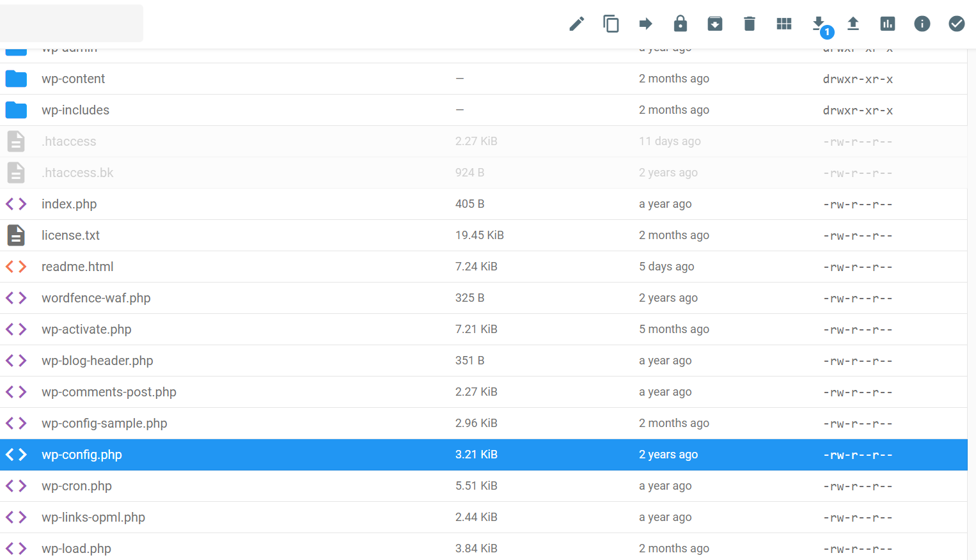
Task: Click the index.php code icon
Action: tap(16, 204)
